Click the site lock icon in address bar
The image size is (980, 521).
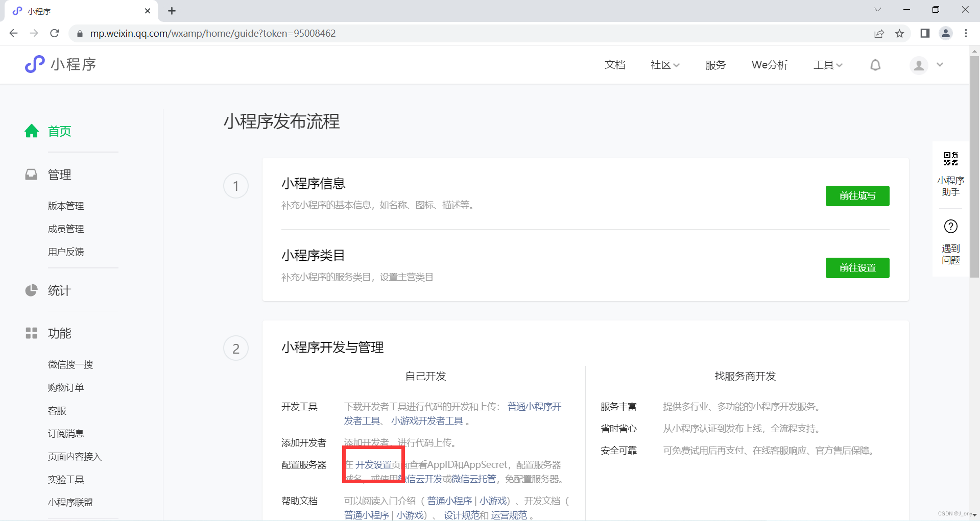click(79, 34)
